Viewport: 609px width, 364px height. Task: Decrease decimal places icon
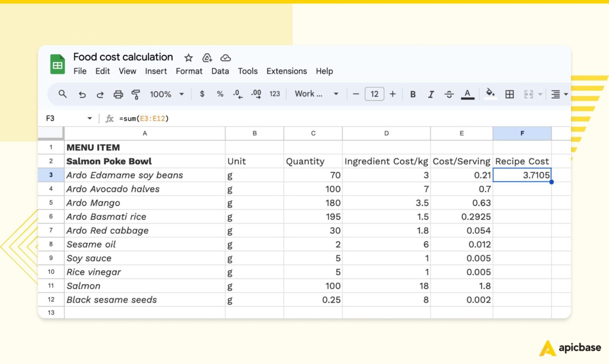tap(237, 94)
